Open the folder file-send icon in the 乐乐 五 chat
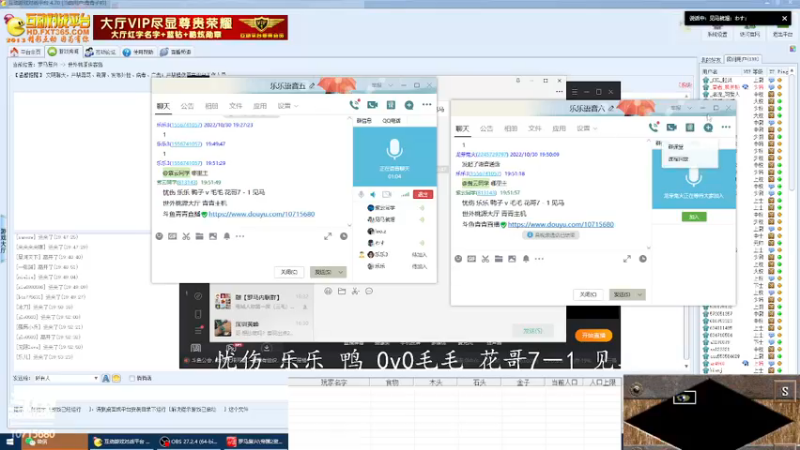 [199, 236]
